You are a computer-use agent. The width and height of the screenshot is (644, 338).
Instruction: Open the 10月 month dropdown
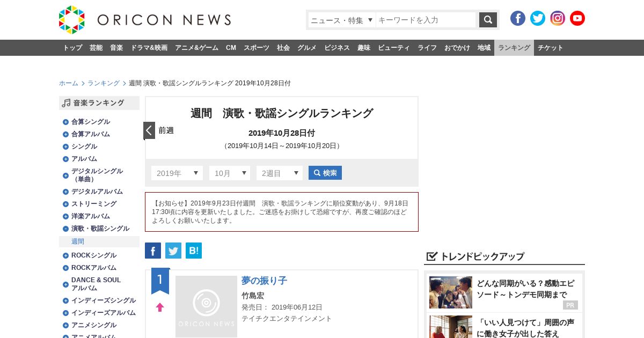(230, 173)
